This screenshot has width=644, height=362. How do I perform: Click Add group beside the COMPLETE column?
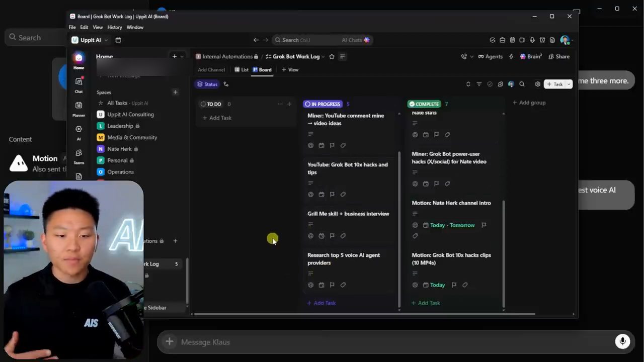[529, 103]
